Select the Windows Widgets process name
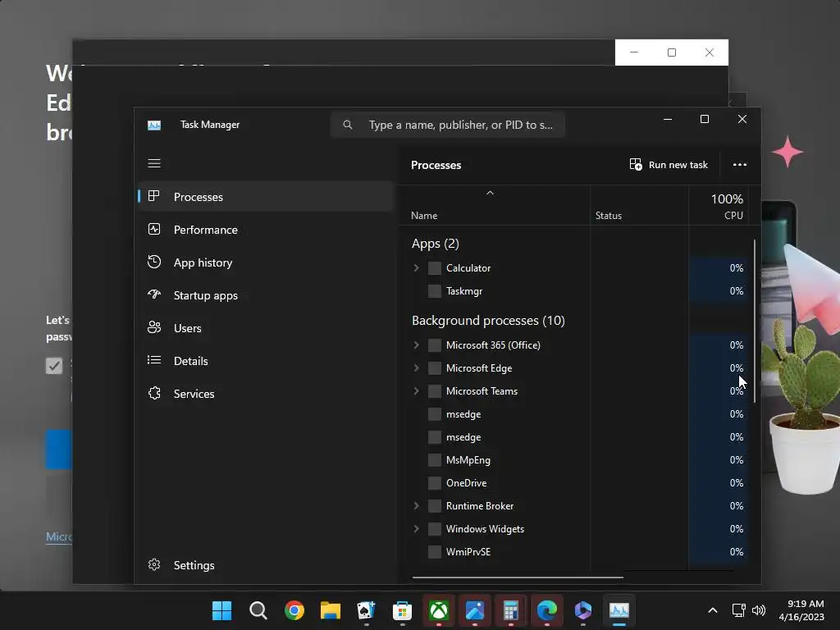This screenshot has height=630, width=840. 485,529
